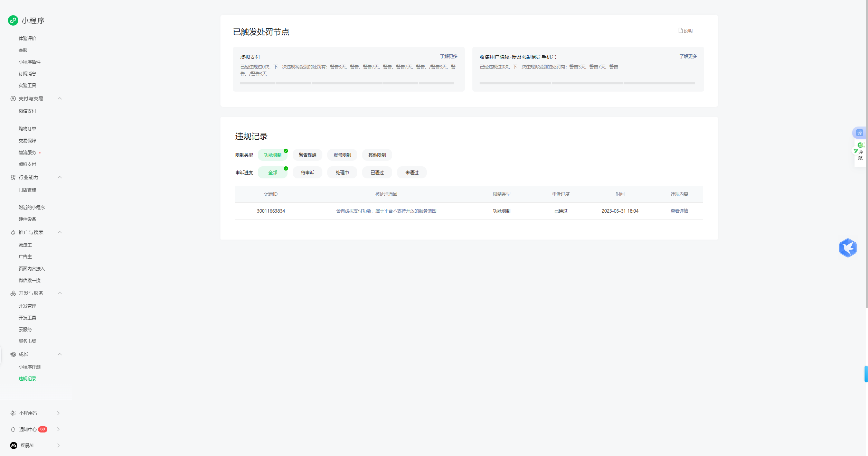Click the translate icon on right edge
This screenshot has width=868, height=456.
pyautogui.click(x=859, y=133)
